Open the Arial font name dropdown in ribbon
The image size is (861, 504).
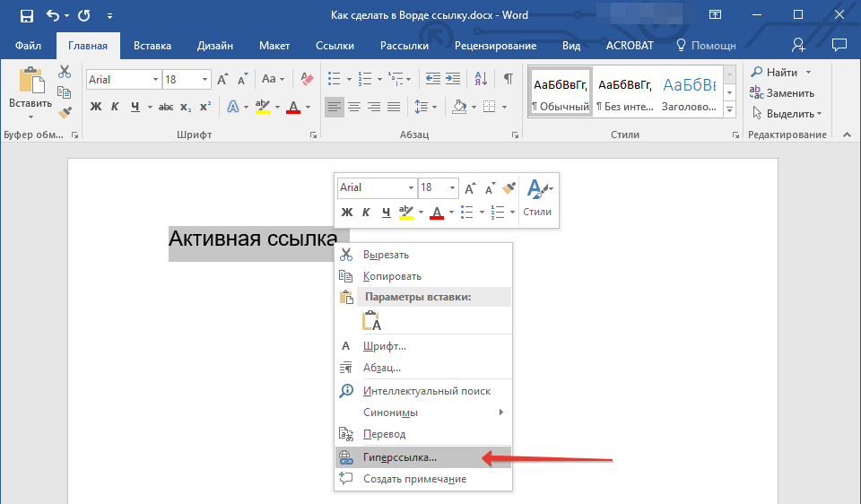(156, 80)
